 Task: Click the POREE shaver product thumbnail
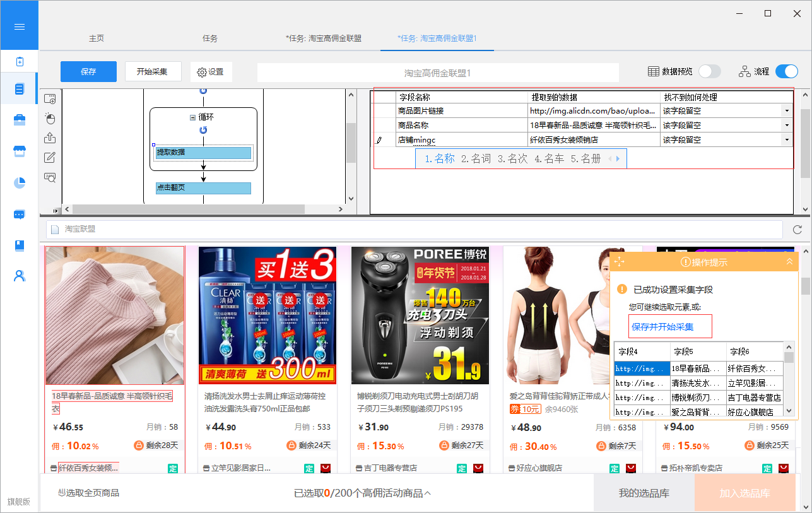coord(420,315)
